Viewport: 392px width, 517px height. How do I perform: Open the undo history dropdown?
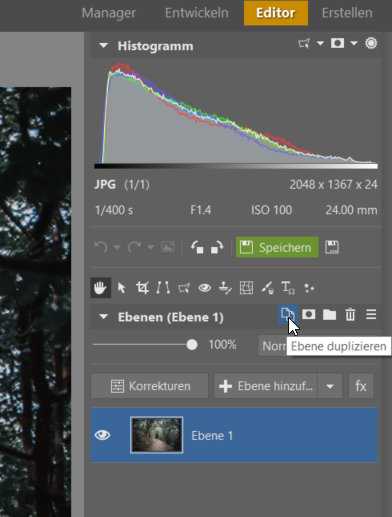coord(117,247)
